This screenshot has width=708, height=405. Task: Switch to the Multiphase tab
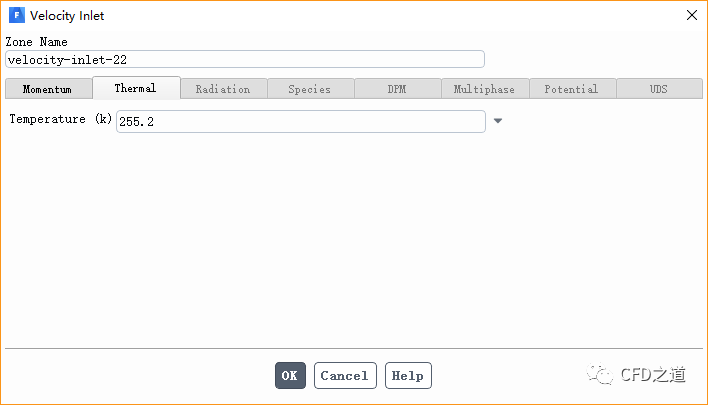[484, 89]
